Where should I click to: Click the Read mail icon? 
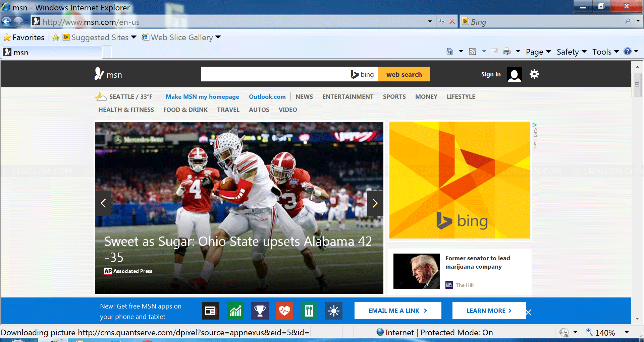pyautogui.click(x=494, y=51)
